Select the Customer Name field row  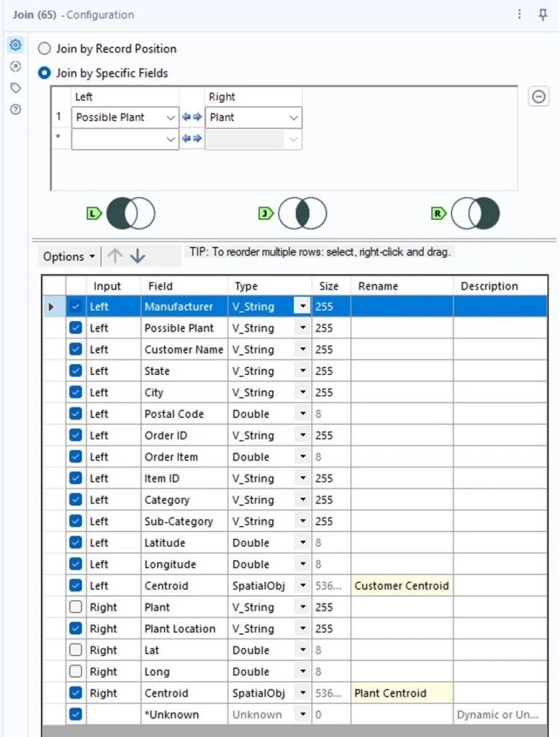184,350
